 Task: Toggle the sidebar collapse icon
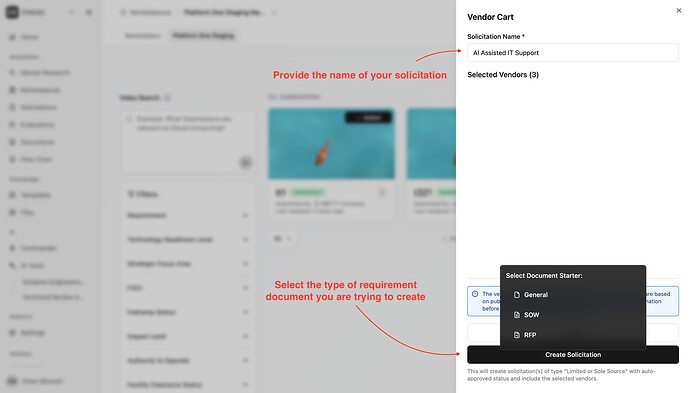[x=89, y=12]
